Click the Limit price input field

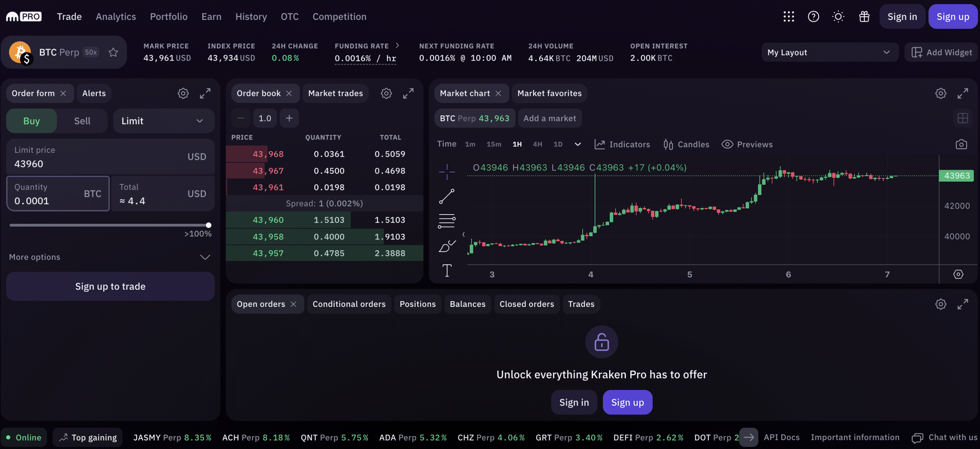110,157
